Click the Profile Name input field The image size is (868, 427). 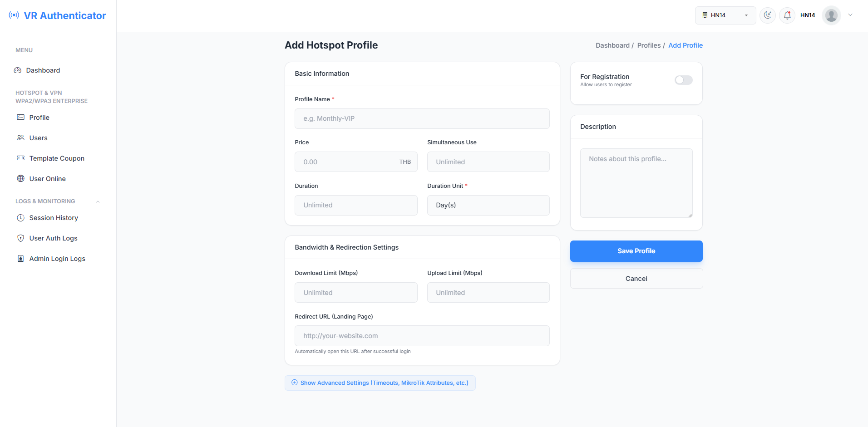[422, 118]
